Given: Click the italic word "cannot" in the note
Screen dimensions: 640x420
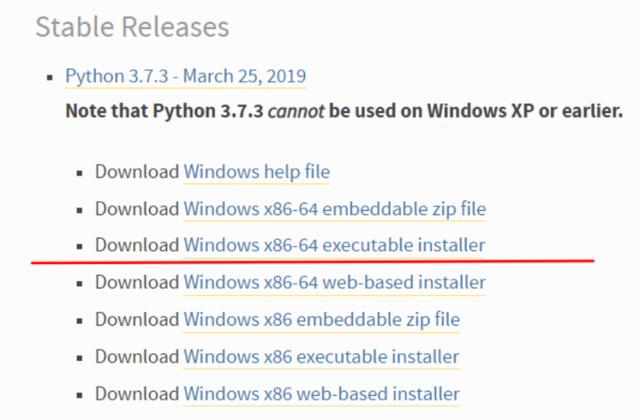Looking at the screenshot, I should coord(296,111).
